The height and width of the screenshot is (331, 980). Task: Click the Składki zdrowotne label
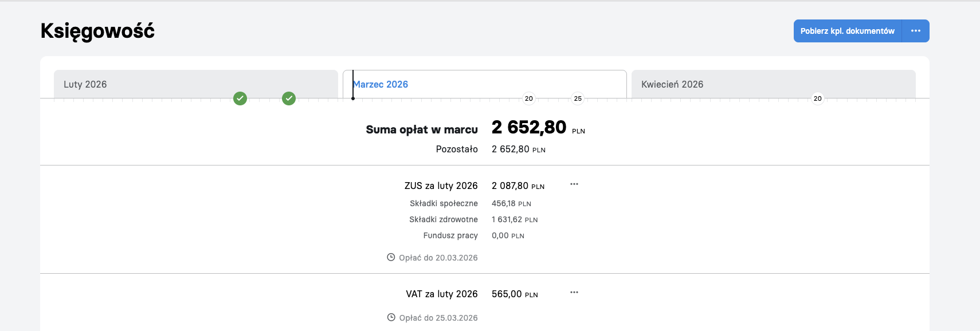click(x=444, y=219)
